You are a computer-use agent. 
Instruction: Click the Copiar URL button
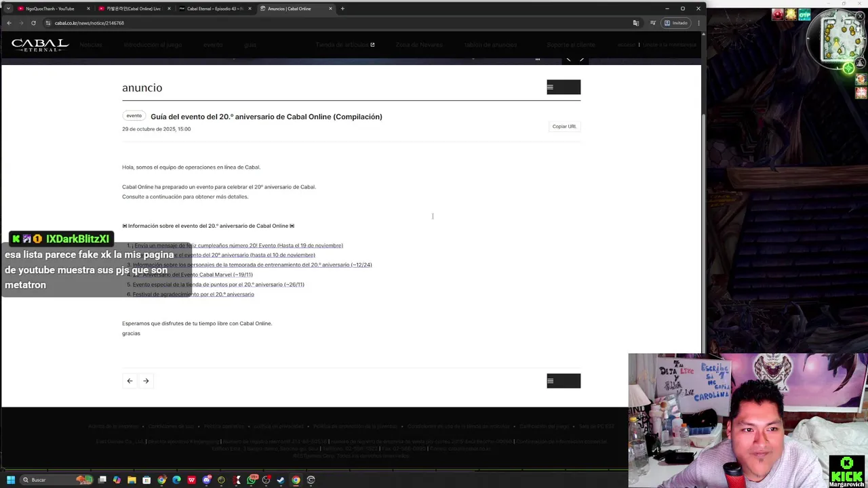564,127
